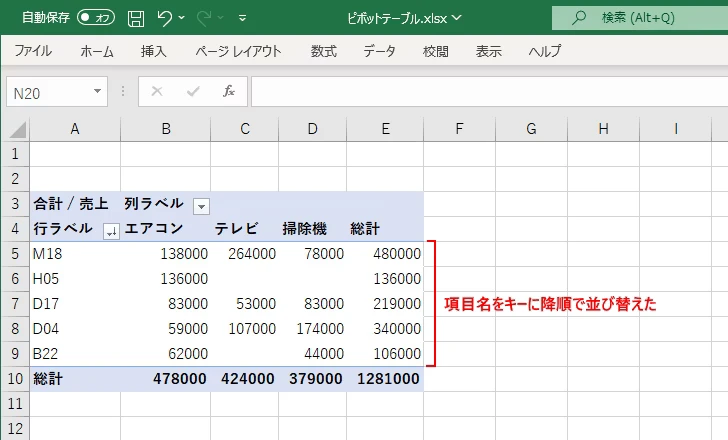The height and width of the screenshot is (440, 728).
Task: Select row 5 header
Action: point(15,254)
